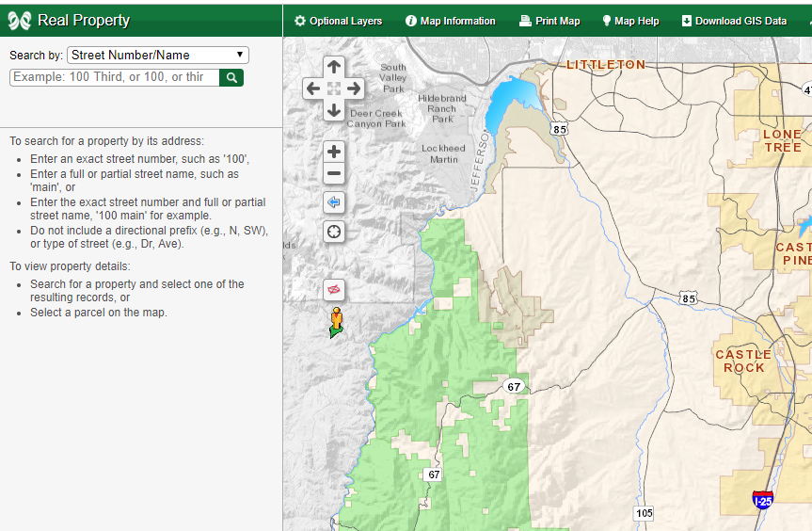Open the Search by dropdown
Screen dimensions: 812x531
[158, 56]
